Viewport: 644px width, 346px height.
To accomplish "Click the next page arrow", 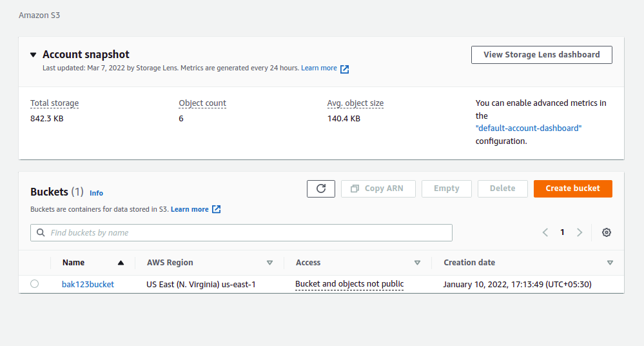I will [x=580, y=232].
